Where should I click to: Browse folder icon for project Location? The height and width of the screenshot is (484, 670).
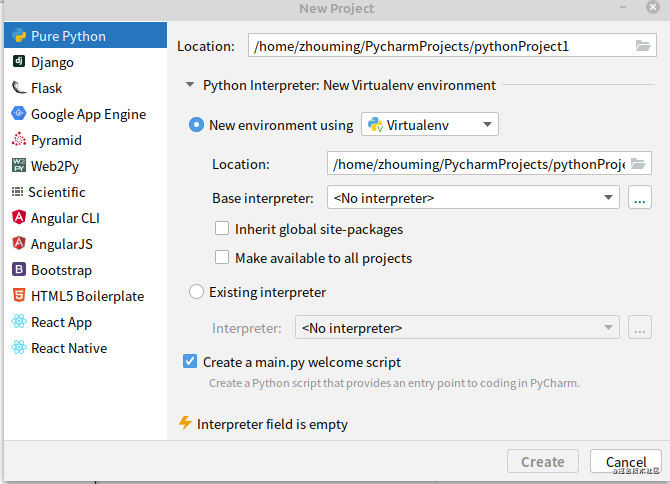pyautogui.click(x=643, y=46)
